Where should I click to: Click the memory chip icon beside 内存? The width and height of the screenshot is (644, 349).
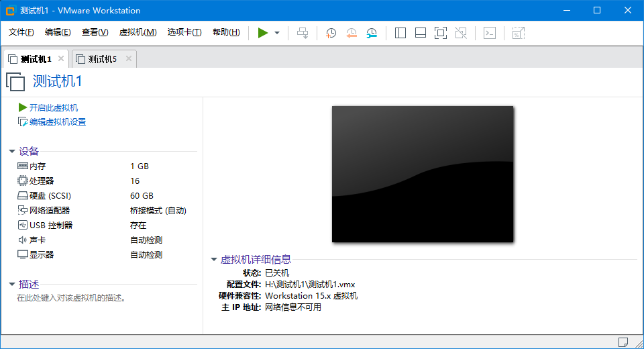click(x=23, y=166)
